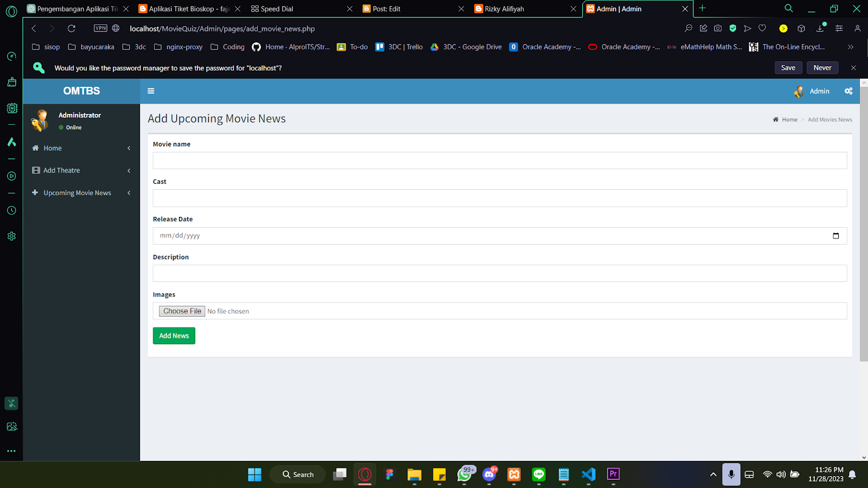Viewport: 868px width, 488px height.
Task: Click the green Add News button
Action: [174, 336]
